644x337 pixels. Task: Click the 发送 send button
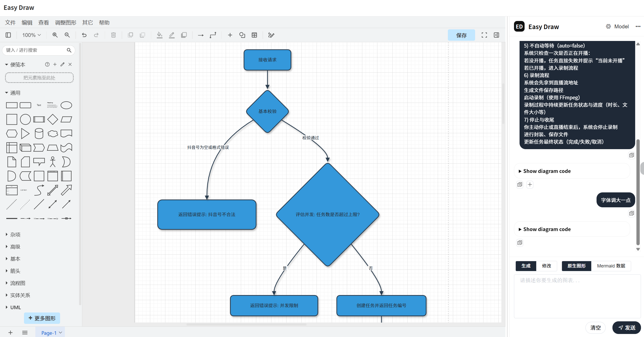pos(626,328)
